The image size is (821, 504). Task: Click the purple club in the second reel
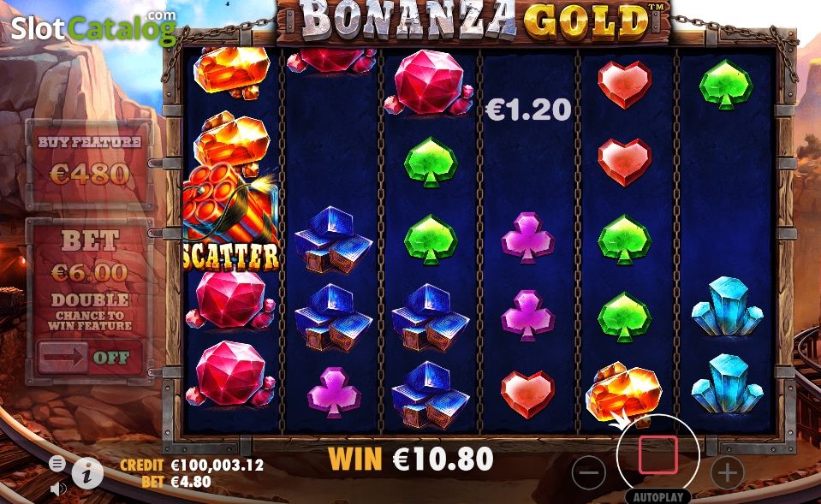click(334, 393)
